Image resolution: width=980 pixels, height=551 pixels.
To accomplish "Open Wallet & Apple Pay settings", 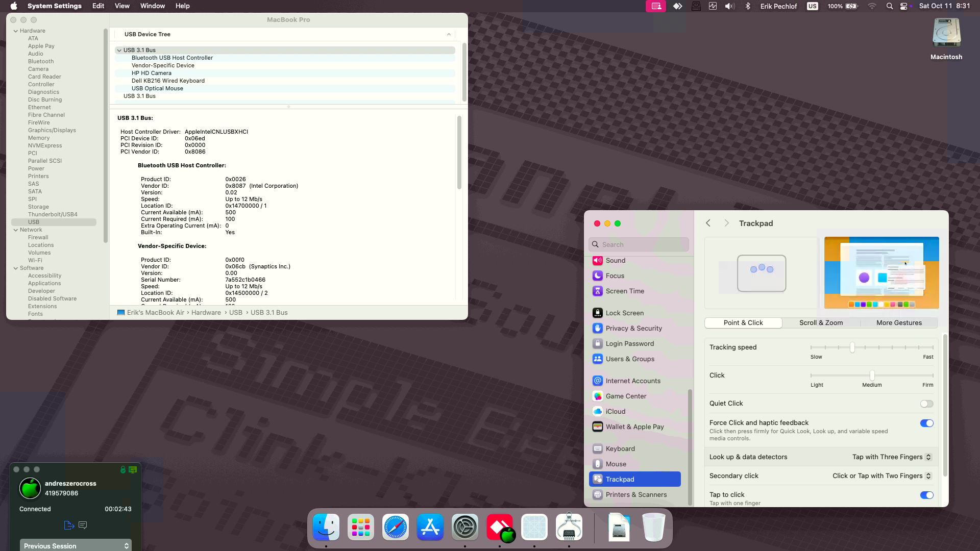I will tap(634, 427).
